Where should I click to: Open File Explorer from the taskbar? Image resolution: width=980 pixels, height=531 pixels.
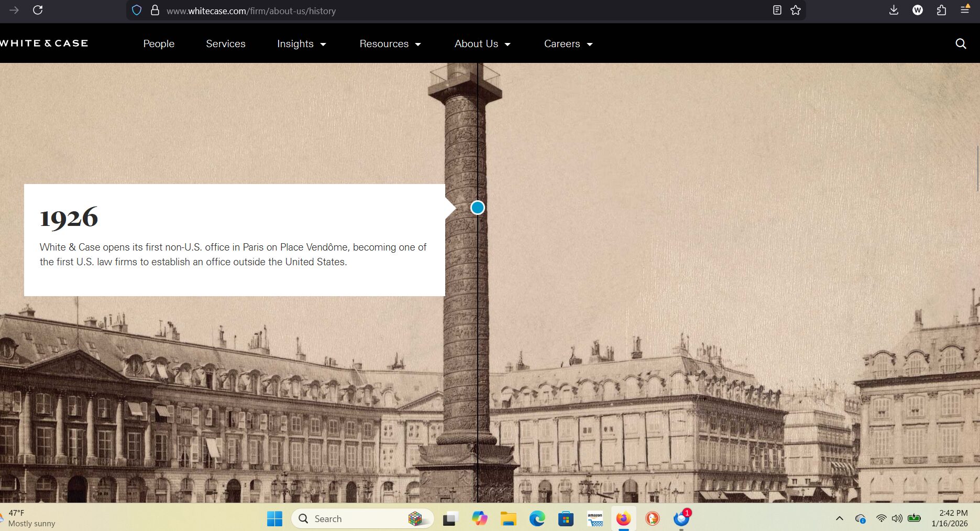pos(508,519)
